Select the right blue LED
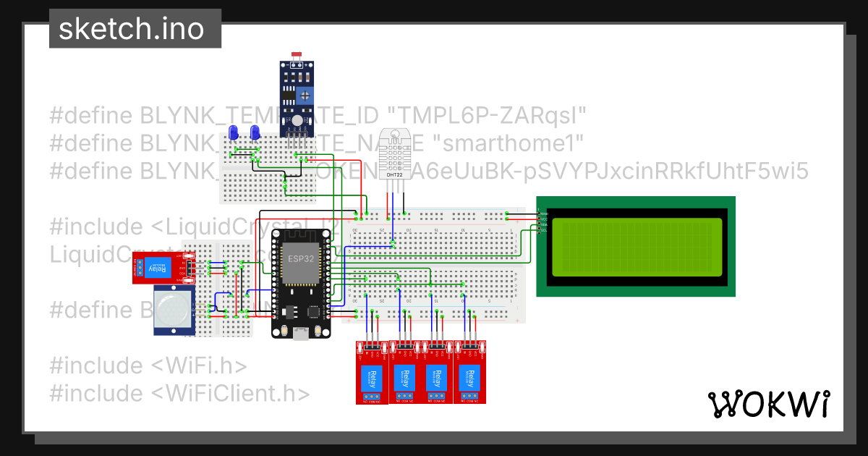 (x=255, y=134)
